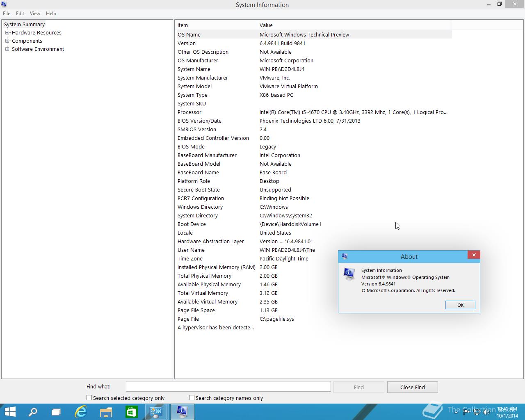This screenshot has width=525, height=420.
Task: Select the Components label in tree
Action: (27, 41)
